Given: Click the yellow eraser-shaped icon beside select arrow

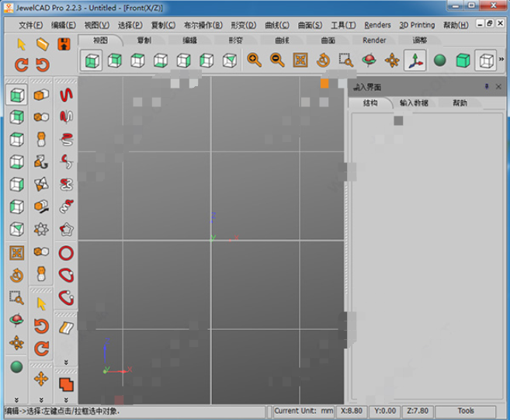Looking at the screenshot, I should [x=43, y=44].
